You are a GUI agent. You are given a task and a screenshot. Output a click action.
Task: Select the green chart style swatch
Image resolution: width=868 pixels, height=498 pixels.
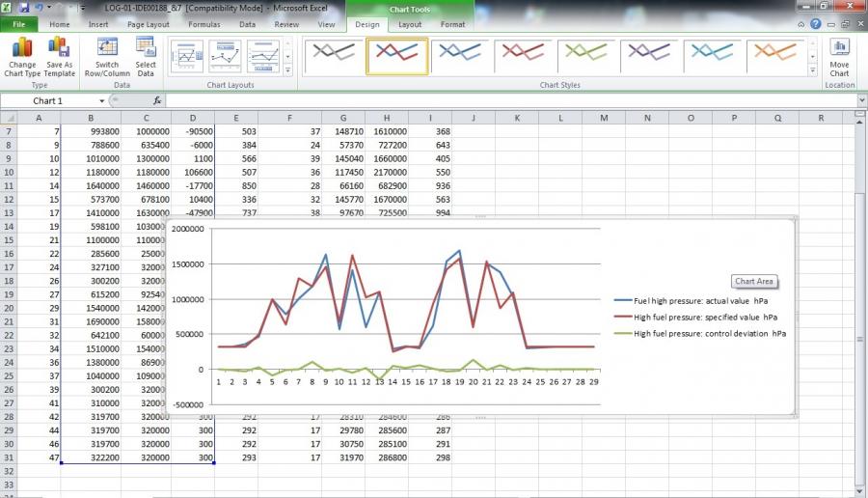point(588,57)
